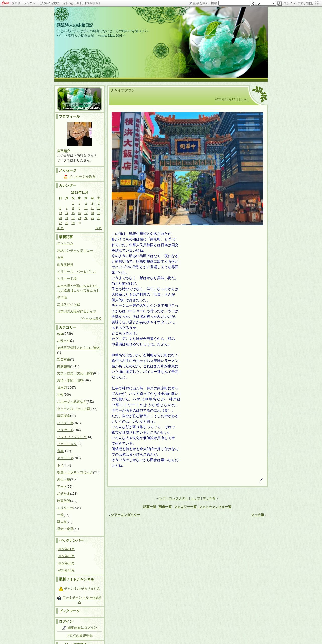Open the ウェブ search scope dropdown
322x644 pixels.
(263, 3)
